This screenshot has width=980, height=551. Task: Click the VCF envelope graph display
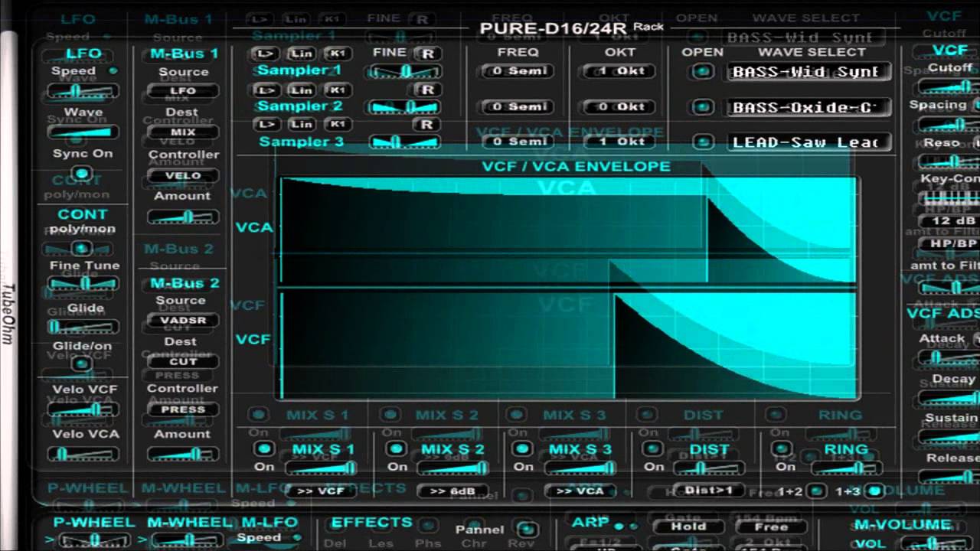coord(567,345)
